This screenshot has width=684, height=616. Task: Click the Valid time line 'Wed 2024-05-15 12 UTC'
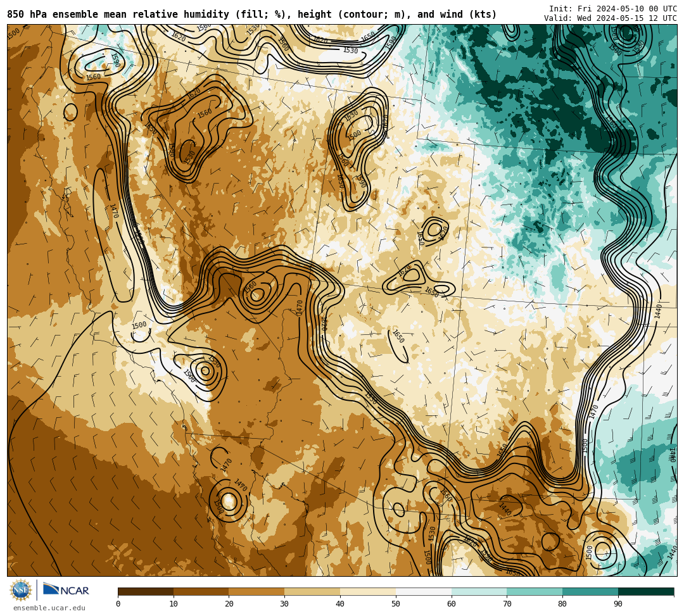point(611,18)
